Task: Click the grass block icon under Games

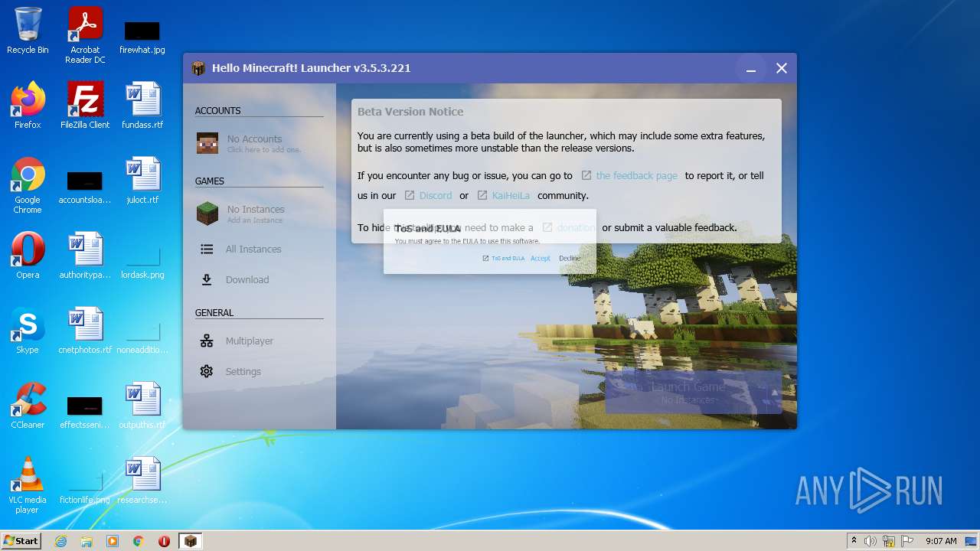Action: pyautogui.click(x=207, y=214)
